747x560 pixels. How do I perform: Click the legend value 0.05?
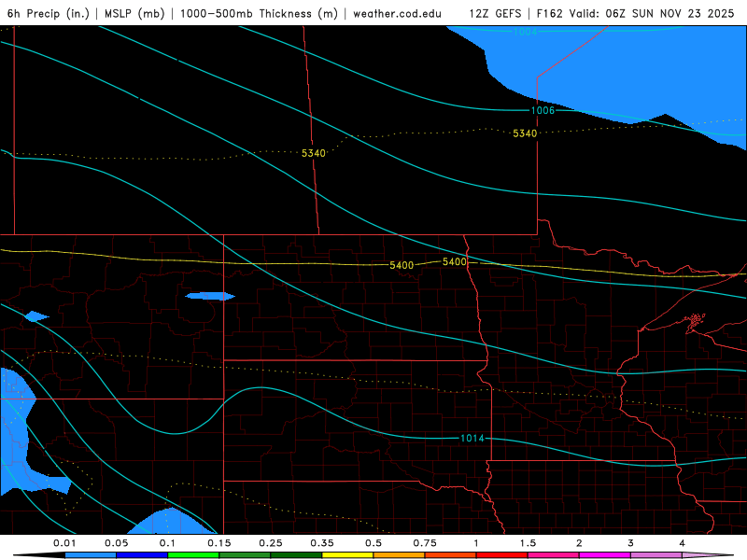116,543
